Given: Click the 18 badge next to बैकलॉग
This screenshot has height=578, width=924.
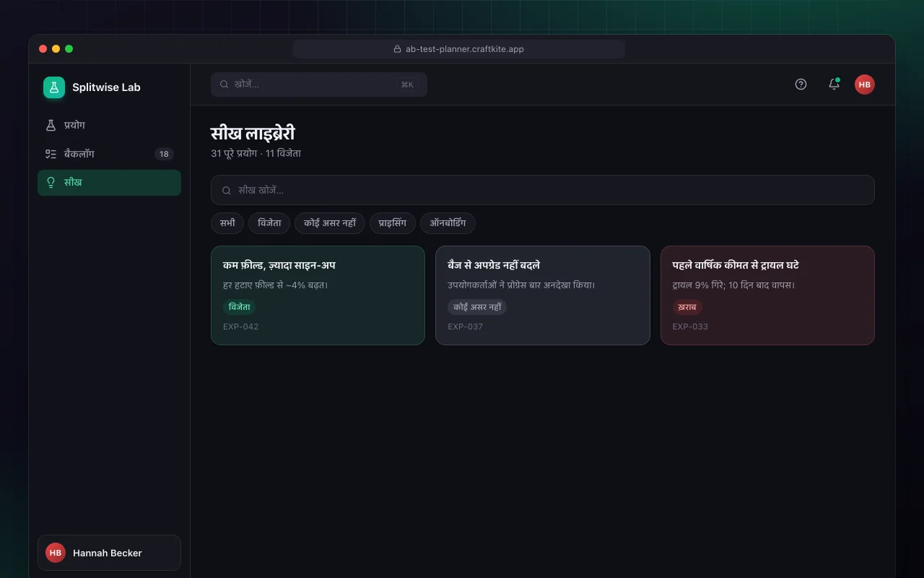Looking at the screenshot, I should click(x=164, y=154).
